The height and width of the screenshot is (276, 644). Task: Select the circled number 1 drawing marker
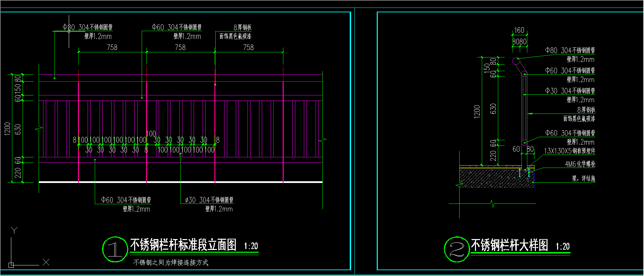(x=115, y=250)
